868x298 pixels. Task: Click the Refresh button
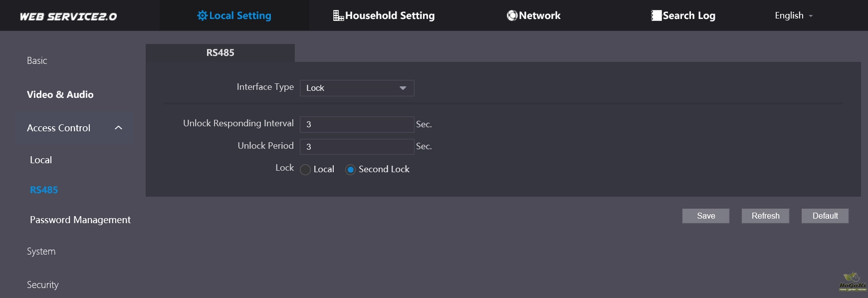765,216
